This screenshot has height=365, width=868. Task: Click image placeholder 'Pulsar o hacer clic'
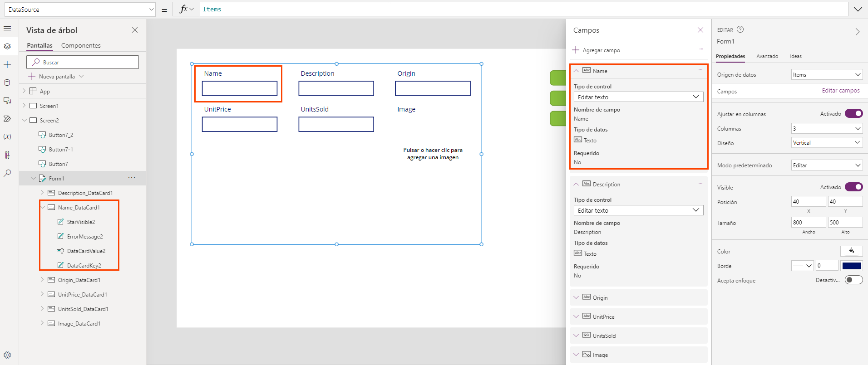[433, 154]
